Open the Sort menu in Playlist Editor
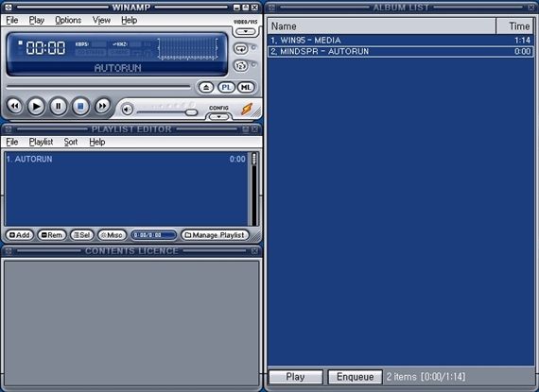This screenshot has width=539, height=392. pyautogui.click(x=71, y=142)
